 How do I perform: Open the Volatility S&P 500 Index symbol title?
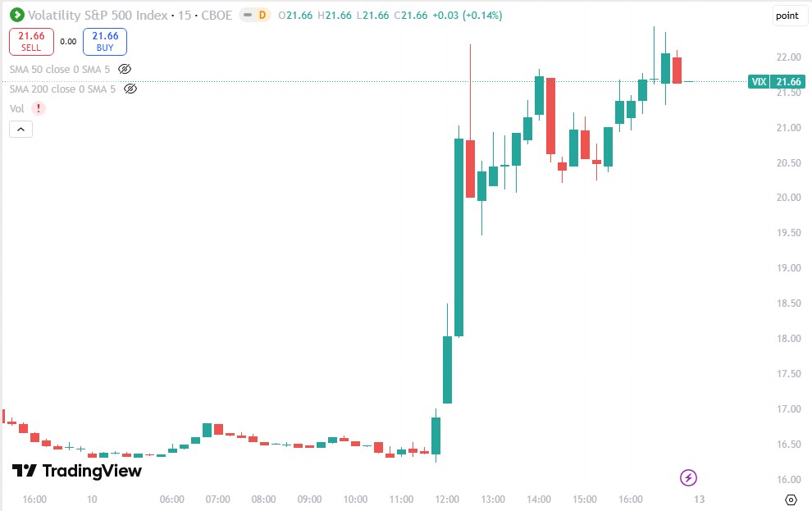pyautogui.click(x=98, y=15)
